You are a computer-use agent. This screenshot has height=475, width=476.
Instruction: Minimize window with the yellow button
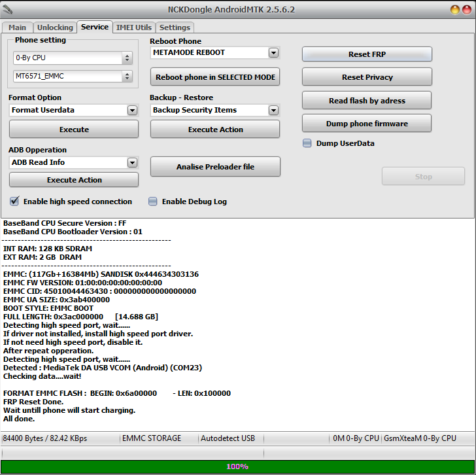[x=455, y=10]
